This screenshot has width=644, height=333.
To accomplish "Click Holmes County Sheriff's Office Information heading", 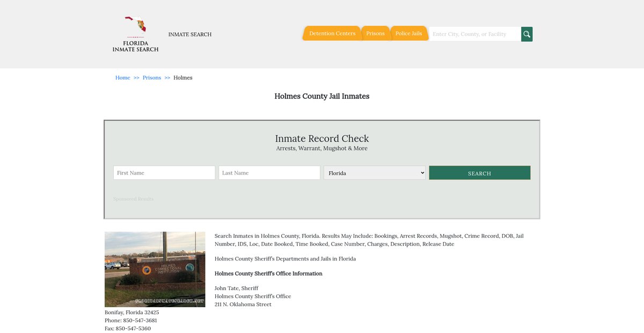I will (268, 273).
